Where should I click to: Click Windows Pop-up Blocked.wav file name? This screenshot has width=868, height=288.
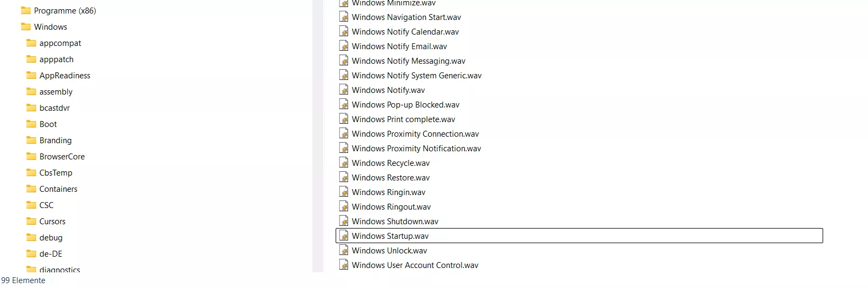pyautogui.click(x=405, y=104)
